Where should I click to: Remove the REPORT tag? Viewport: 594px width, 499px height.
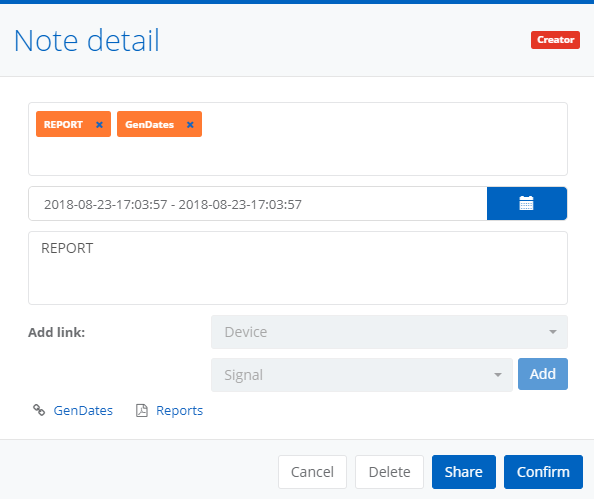99,125
